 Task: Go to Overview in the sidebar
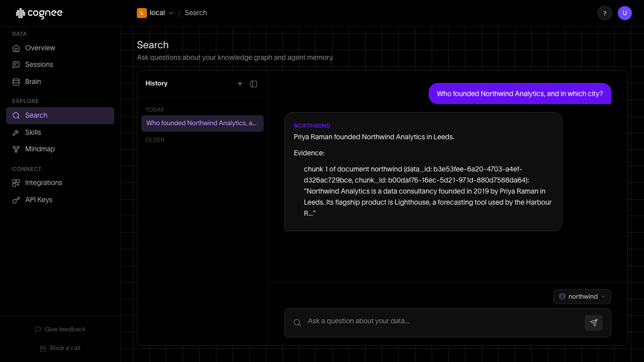click(60, 48)
